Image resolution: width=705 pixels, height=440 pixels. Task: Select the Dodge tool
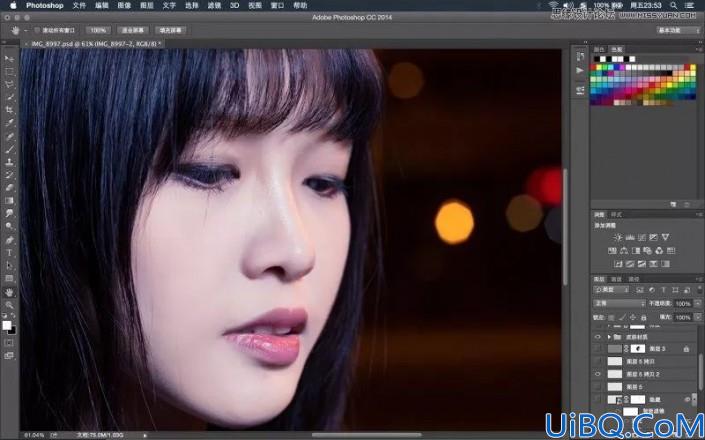pyautogui.click(x=9, y=227)
